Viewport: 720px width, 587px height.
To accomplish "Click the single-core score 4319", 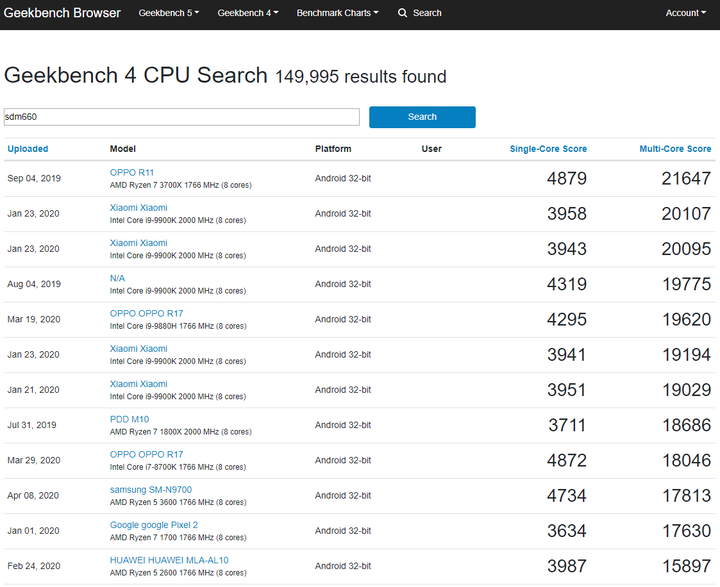I will (567, 284).
